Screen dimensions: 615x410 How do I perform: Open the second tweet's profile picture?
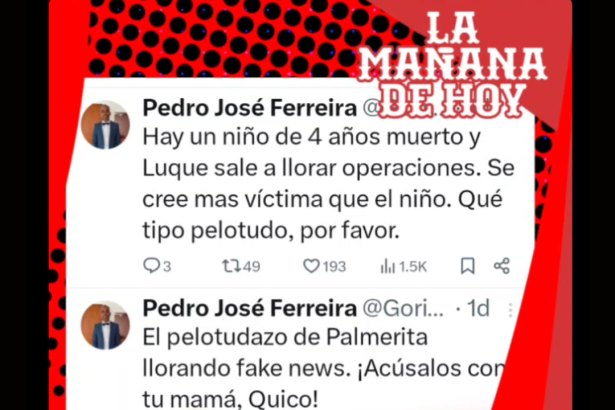105,325
